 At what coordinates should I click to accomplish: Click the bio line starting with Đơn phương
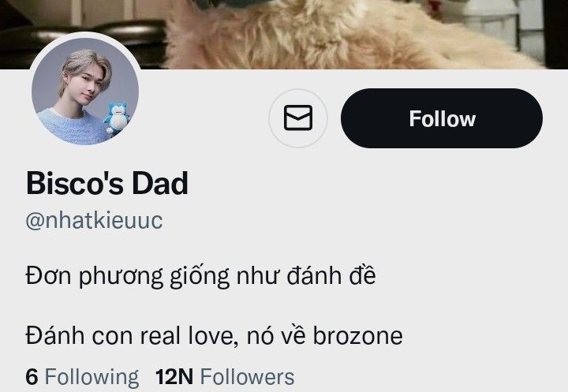pyautogui.click(x=200, y=277)
